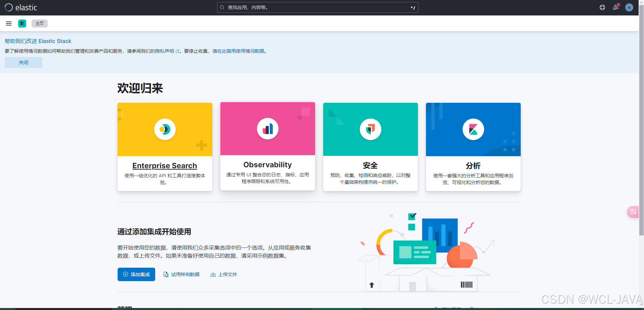The width and height of the screenshot is (644, 310).
Task: Click the Enterprise Search logo icon
Action: 165,129
